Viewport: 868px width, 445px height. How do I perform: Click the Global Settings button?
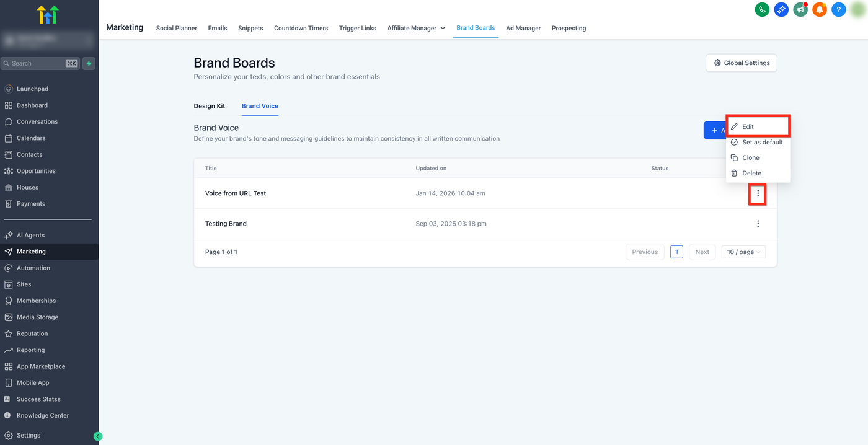click(x=742, y=63)
